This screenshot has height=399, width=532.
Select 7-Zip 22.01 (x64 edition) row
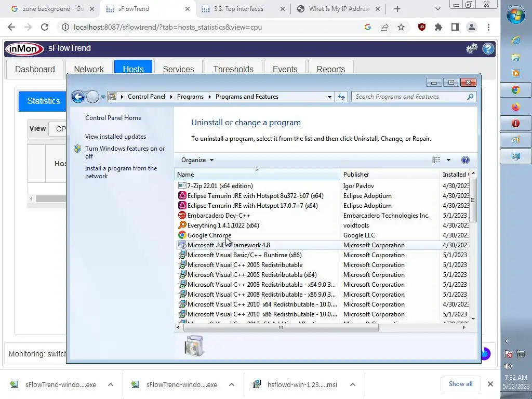[x=323, y=186]
